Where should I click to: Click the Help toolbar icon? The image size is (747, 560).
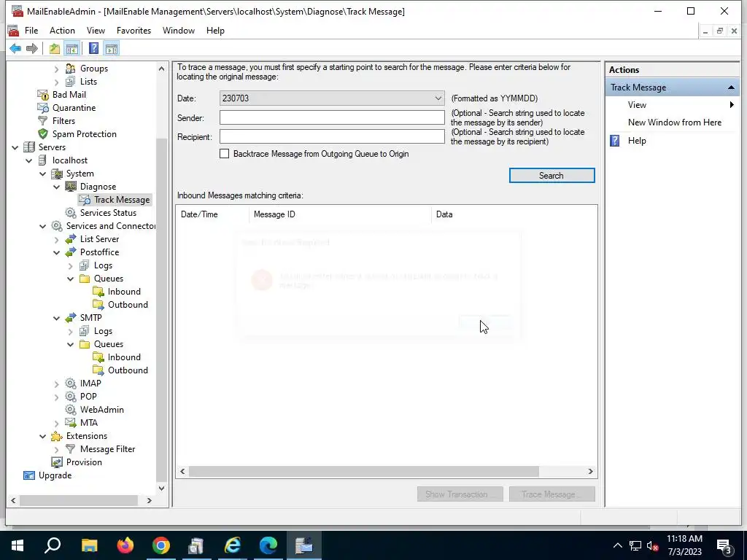(x=94, y=49)
